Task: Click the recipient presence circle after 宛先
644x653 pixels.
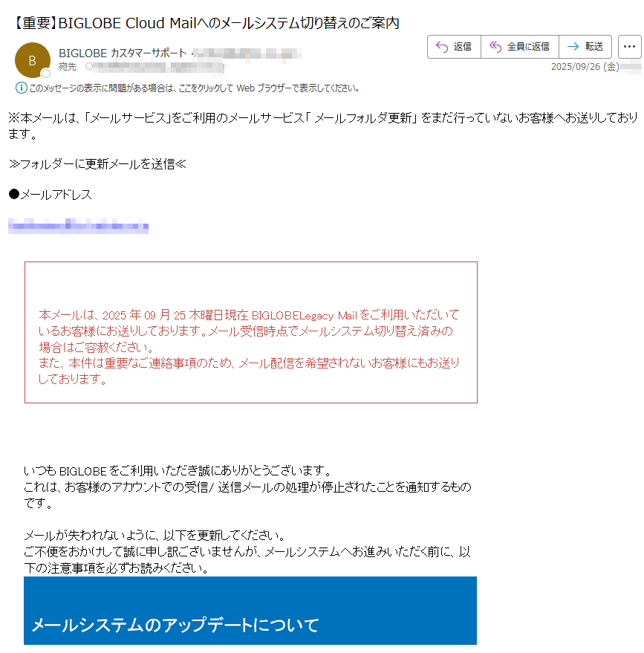Action: [88, 66]
